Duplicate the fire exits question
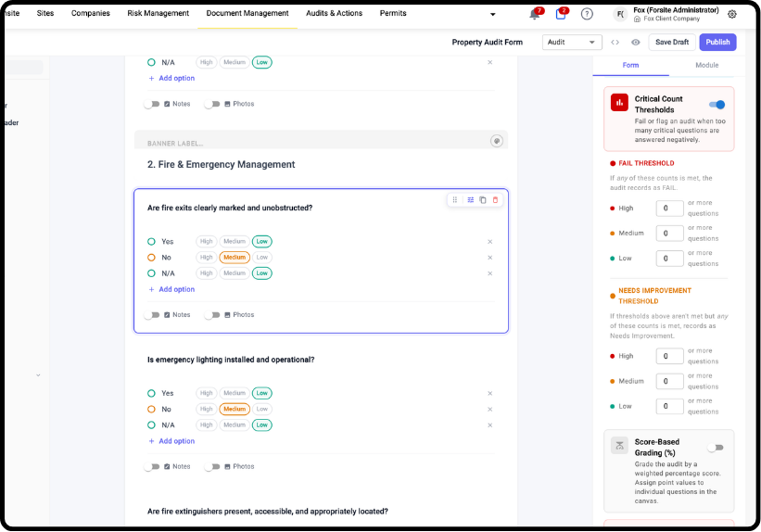This screenshot has height=532, width=761. 482,199
